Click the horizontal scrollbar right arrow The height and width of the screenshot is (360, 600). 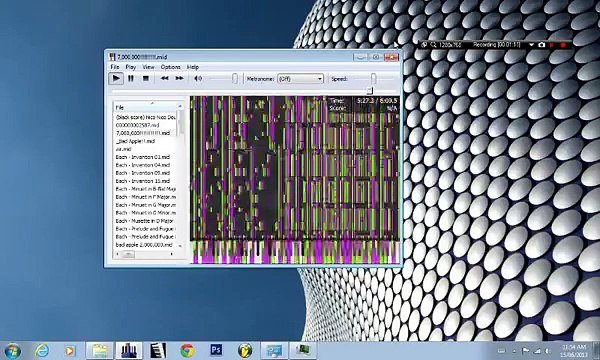pyautogui.click(x=172, y=254)
